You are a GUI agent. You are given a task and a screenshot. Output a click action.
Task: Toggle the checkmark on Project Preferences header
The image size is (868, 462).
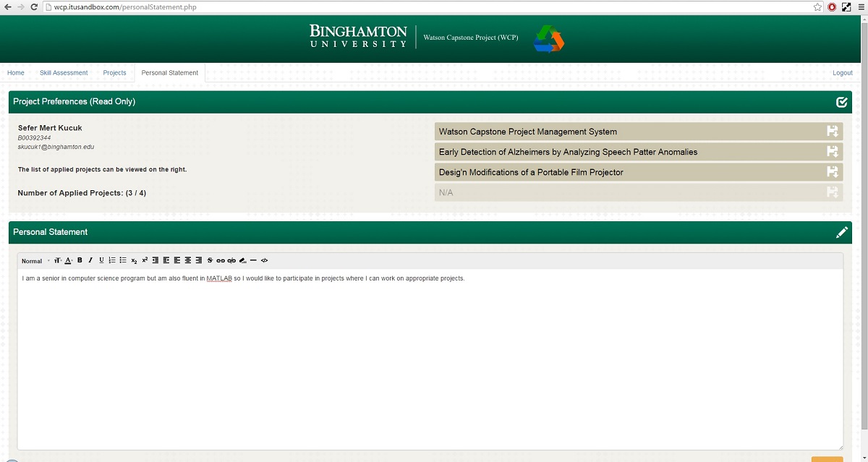(x=841, y=102)
